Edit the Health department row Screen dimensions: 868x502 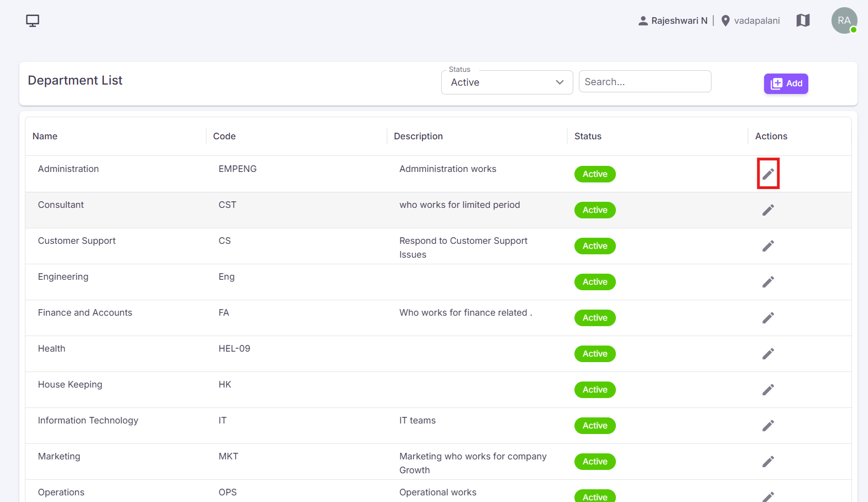click(x=768, y=354)
